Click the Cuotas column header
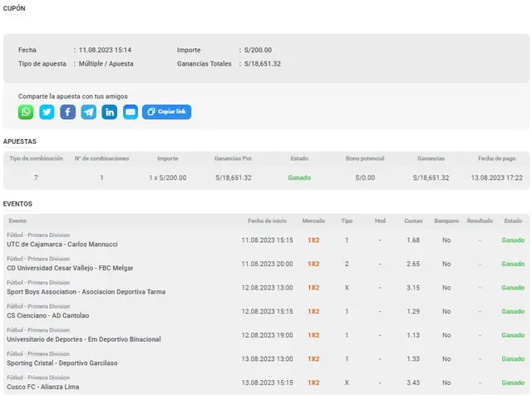The image size is (532, 401). pos(413,220)
